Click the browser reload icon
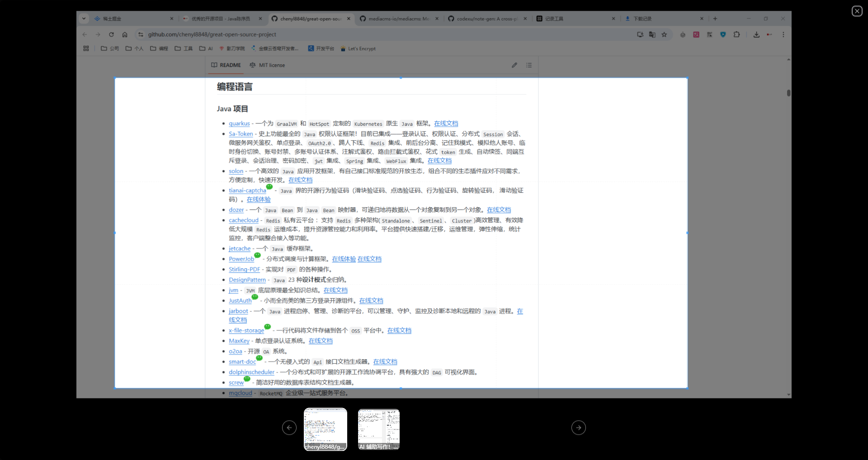868x460 pixels. tap(111, 34)
